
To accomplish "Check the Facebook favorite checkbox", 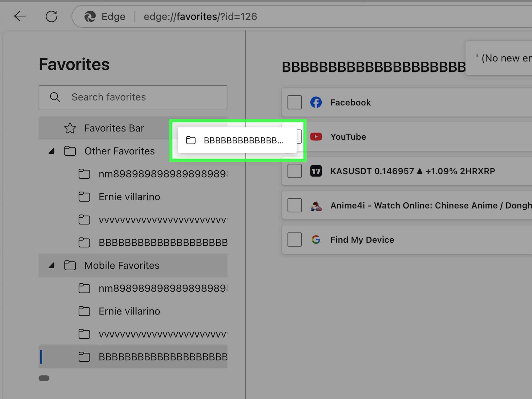I will pos(294,102).
